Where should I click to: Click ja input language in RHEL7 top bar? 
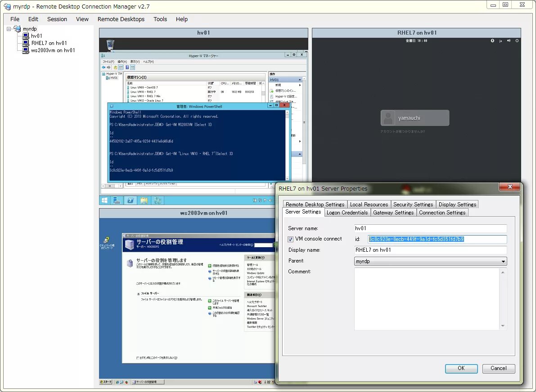501,41
